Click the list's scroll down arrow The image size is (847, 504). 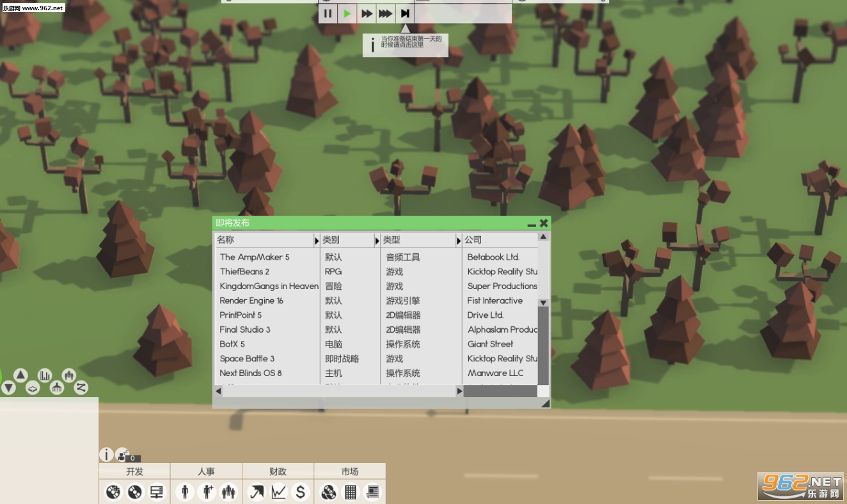click(x=543, y=303)
